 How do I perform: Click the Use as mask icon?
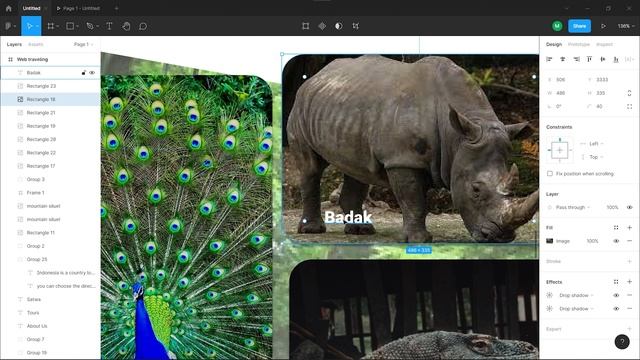[339, 26]
